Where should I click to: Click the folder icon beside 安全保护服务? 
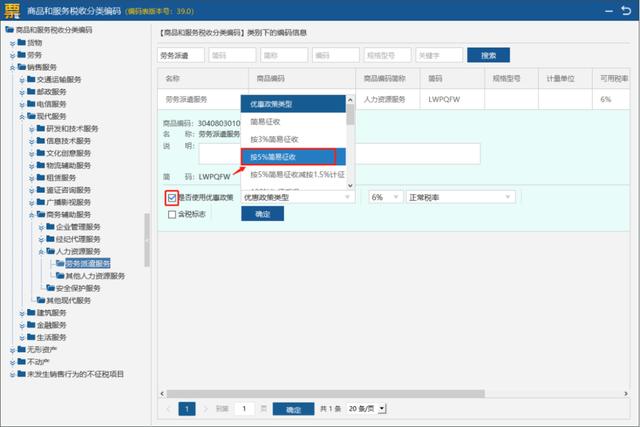click(x=51, y=288)
